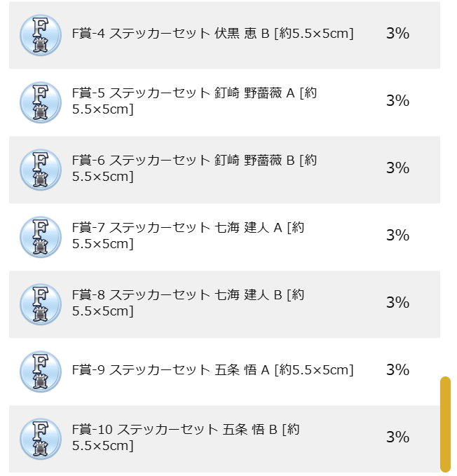Click the 3% rate for F賞-10
Viewport: 457px width, 476px height.
(x=398, y=437)
